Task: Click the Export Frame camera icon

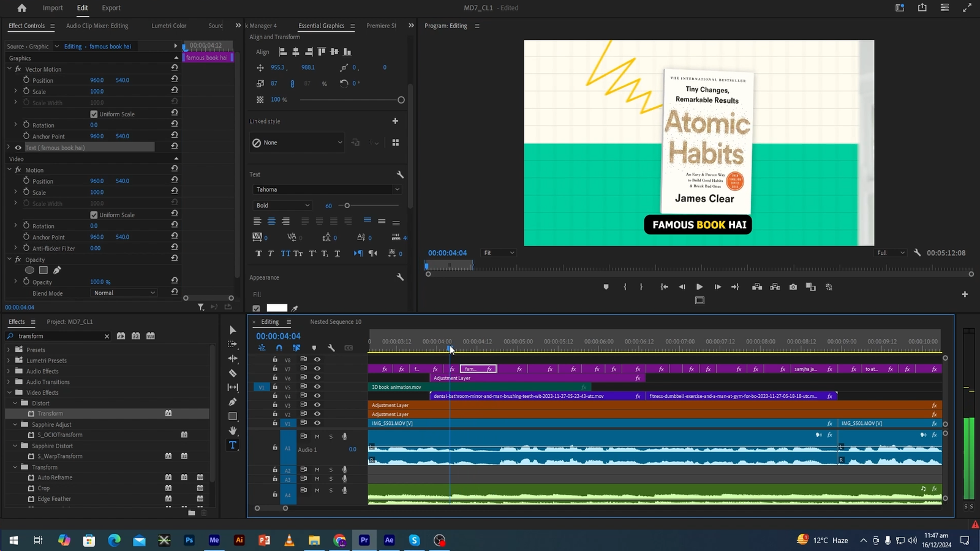Action: coord(793,287)
